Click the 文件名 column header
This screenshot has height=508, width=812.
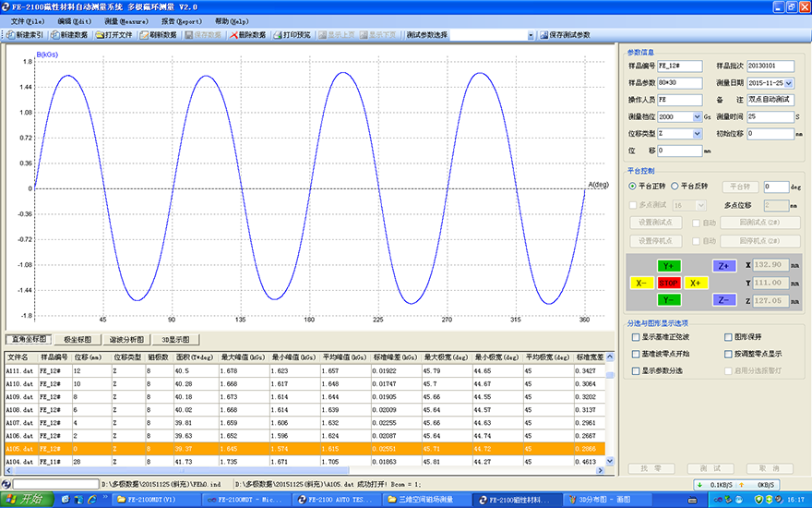point(21,357)
